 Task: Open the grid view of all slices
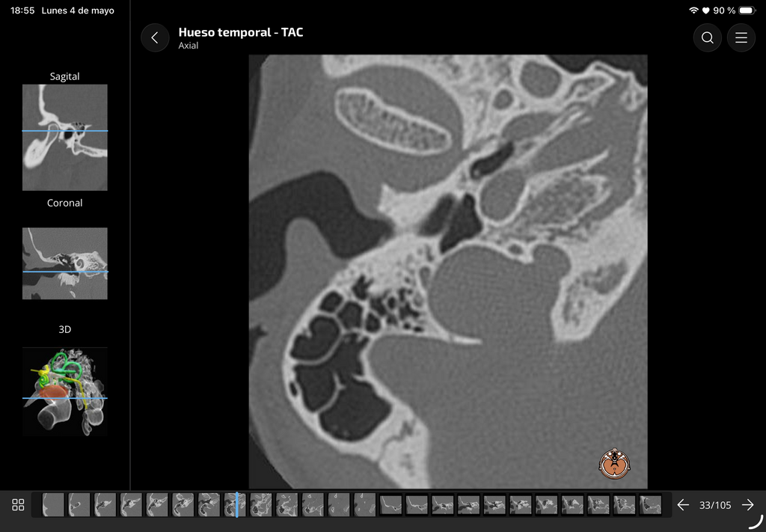[x=18, y=504]
